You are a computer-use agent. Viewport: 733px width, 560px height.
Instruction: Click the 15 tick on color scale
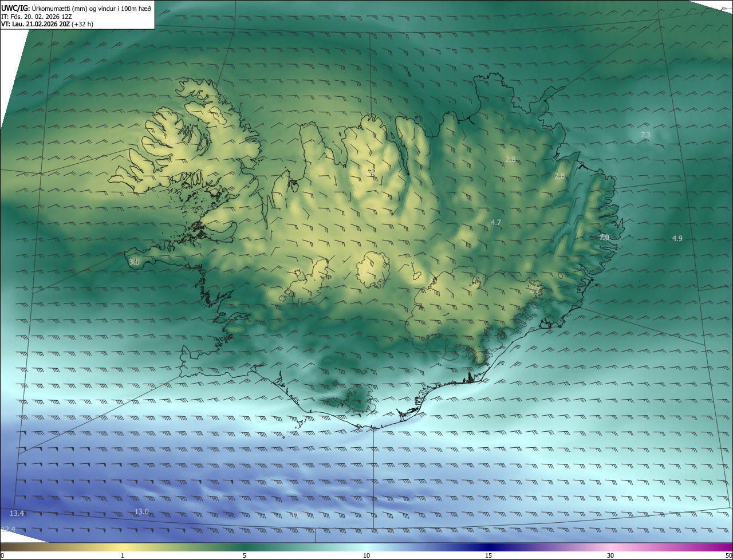click(488, 555)
